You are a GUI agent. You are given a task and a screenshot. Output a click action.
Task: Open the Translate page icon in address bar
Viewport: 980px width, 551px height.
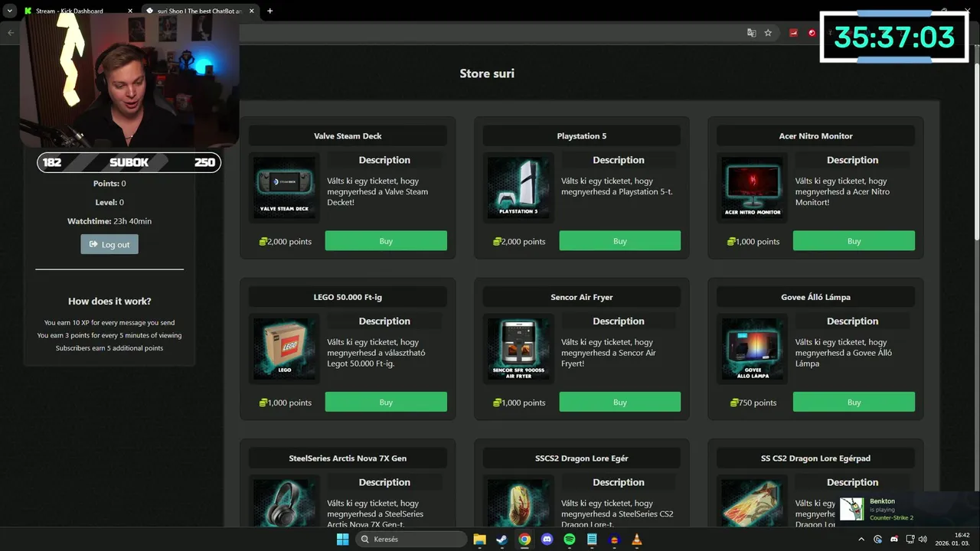click(x=751, y=33)
